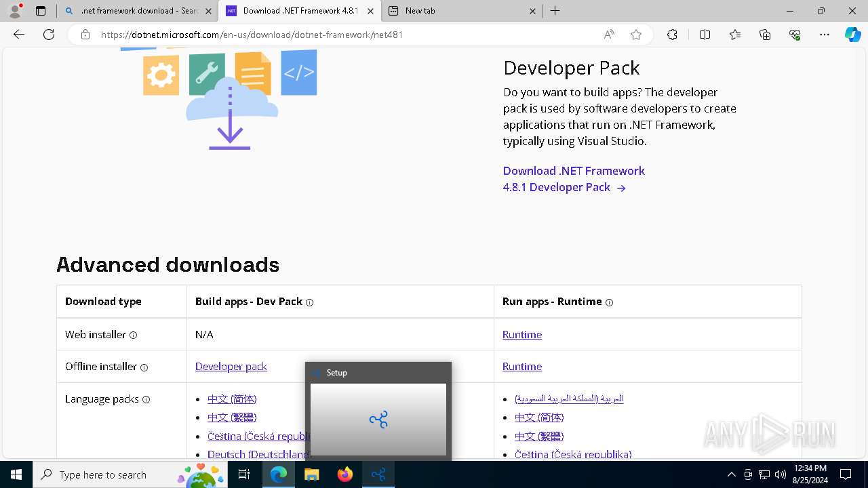This screenshot has width=868, height=488.
Task: Show hidden tray icons chevron
Action: [731, 474]
